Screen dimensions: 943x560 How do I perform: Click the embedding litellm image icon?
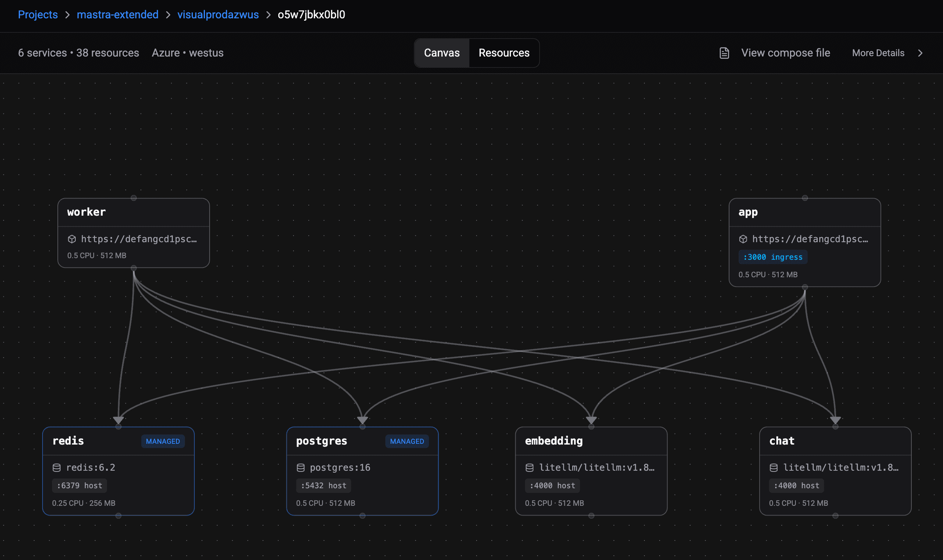530,468
